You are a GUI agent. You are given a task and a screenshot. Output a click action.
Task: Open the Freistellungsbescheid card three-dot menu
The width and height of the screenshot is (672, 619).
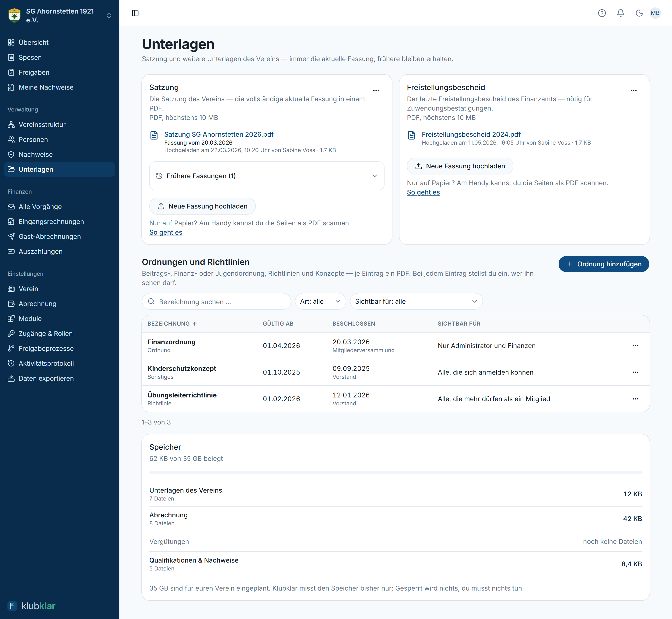[633, 90]
